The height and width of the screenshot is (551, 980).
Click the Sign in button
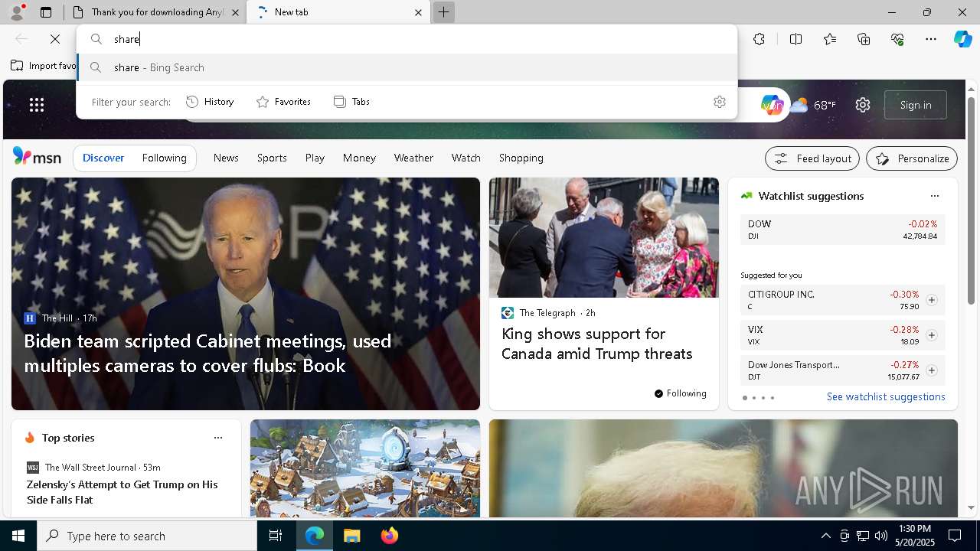(916, 105)
